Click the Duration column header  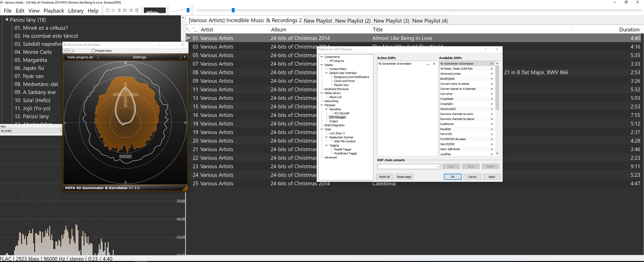(x=629, y=30)
